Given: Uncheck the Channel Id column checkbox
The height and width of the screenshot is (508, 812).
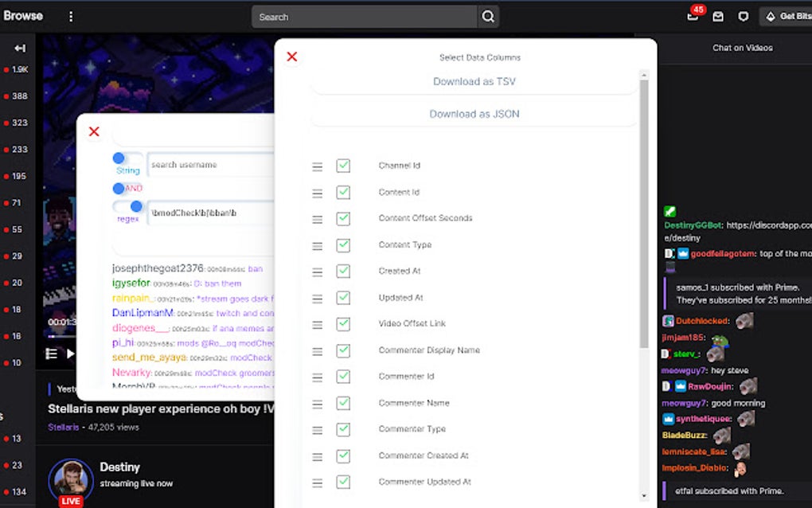Looking at the screenshot, I should coord(343,166).
